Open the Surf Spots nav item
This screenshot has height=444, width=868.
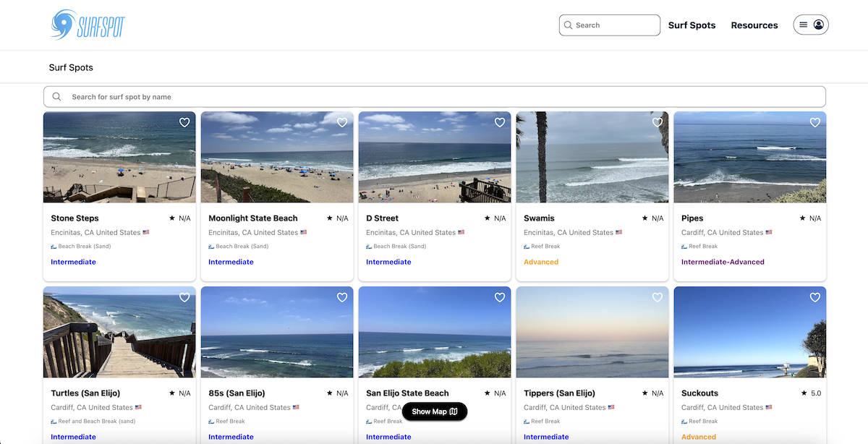(x=692, y=25)
